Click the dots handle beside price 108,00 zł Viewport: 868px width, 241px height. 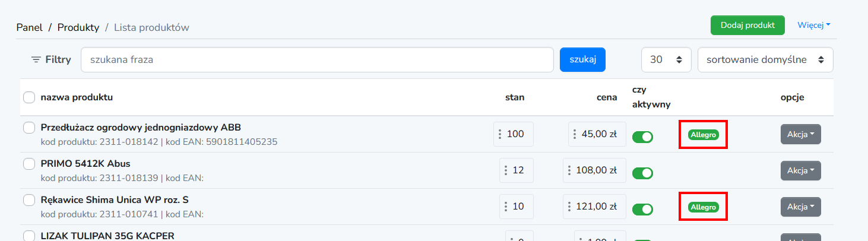point(569,170)
